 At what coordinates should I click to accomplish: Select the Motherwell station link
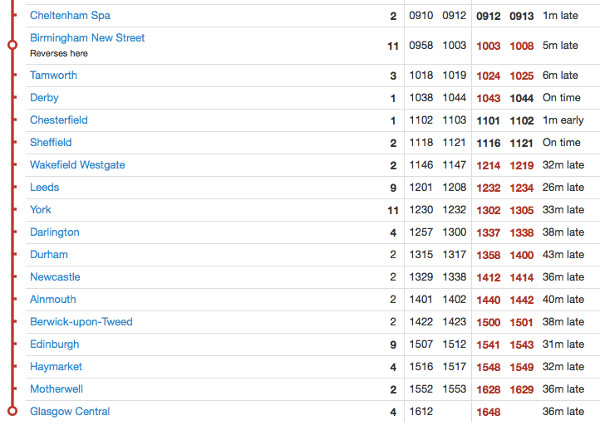[57, 389]
